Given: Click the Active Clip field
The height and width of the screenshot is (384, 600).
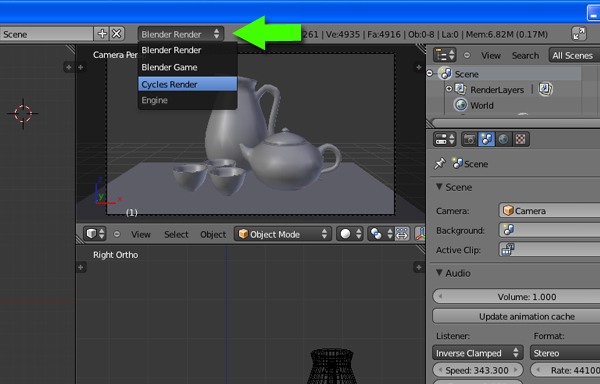Looking at the screenshot, I should pos(549,250).
